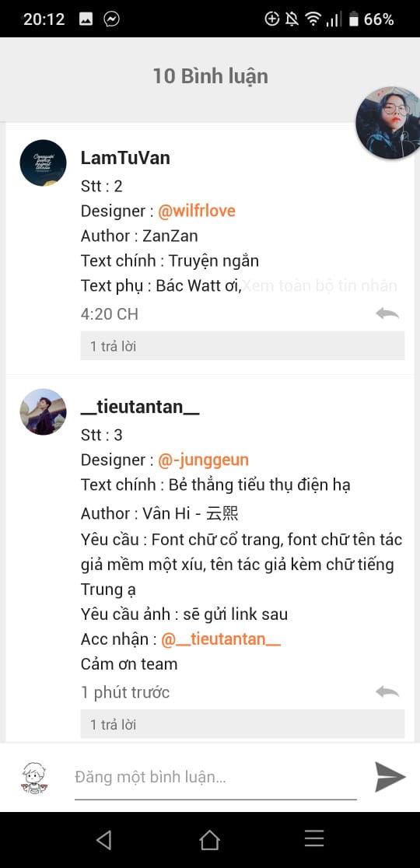Tap the Android home navigation button
Screen dimensions: 420x868
click(210, 840)
